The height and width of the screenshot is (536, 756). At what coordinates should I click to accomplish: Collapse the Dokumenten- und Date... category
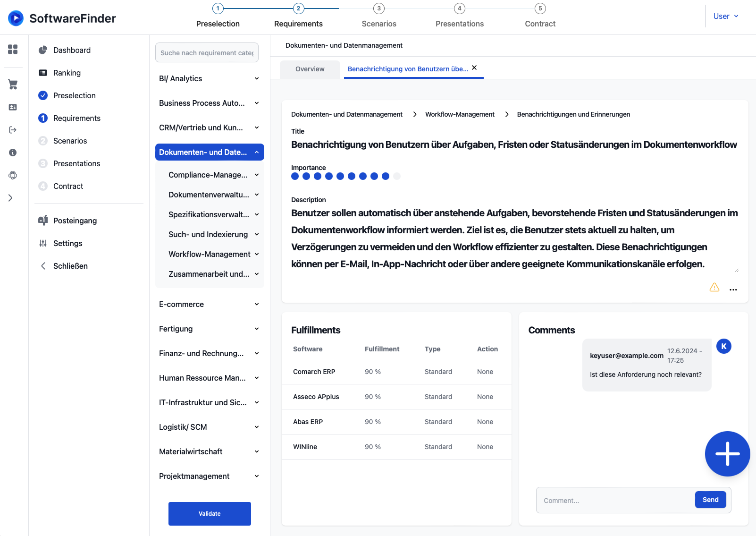(209, 152)
